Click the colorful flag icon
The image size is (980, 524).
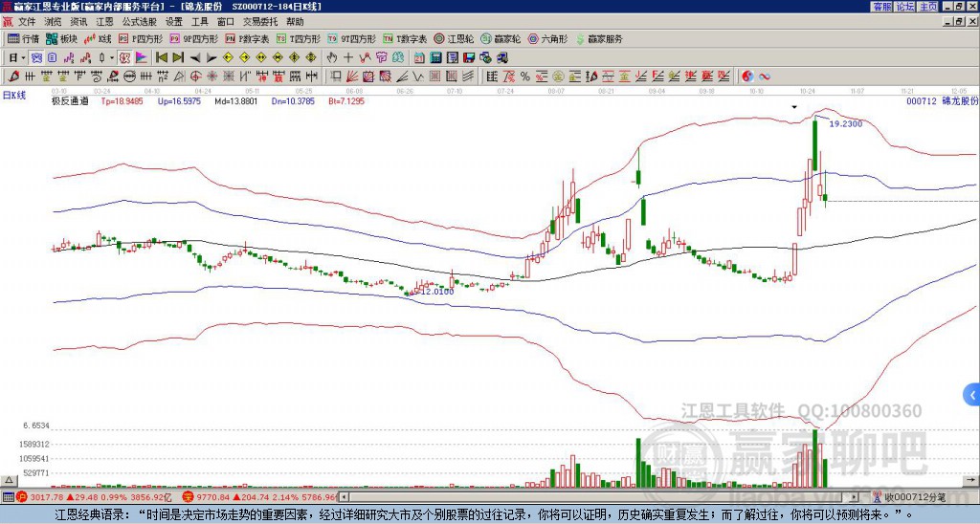(142, 58)
